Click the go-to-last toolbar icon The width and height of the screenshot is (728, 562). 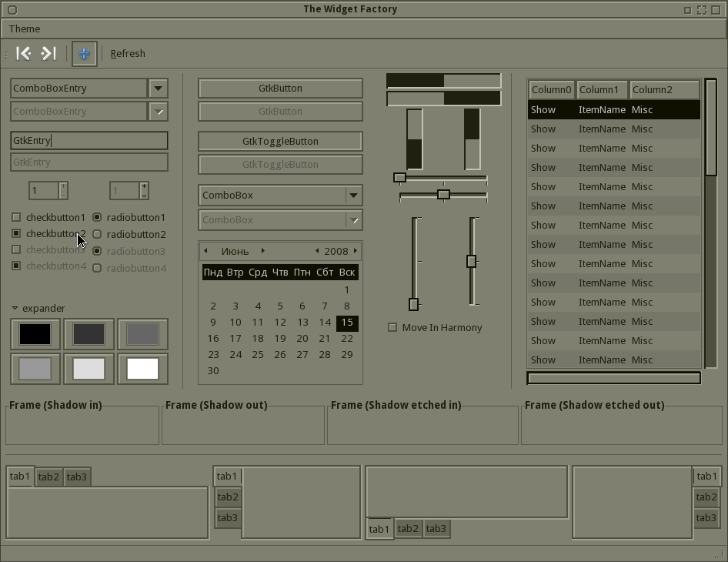(48, 53)
